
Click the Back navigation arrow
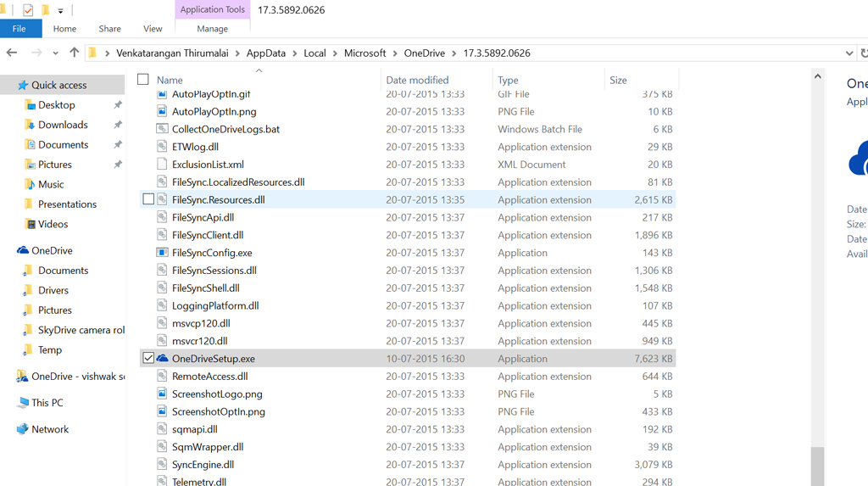[x=12, y=53]
